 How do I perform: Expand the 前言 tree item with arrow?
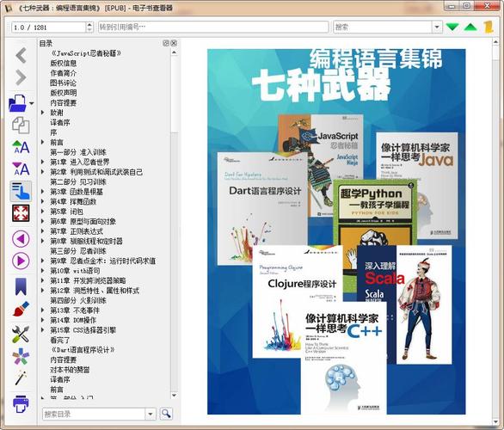pyautogui.click(x=43, y=142)
